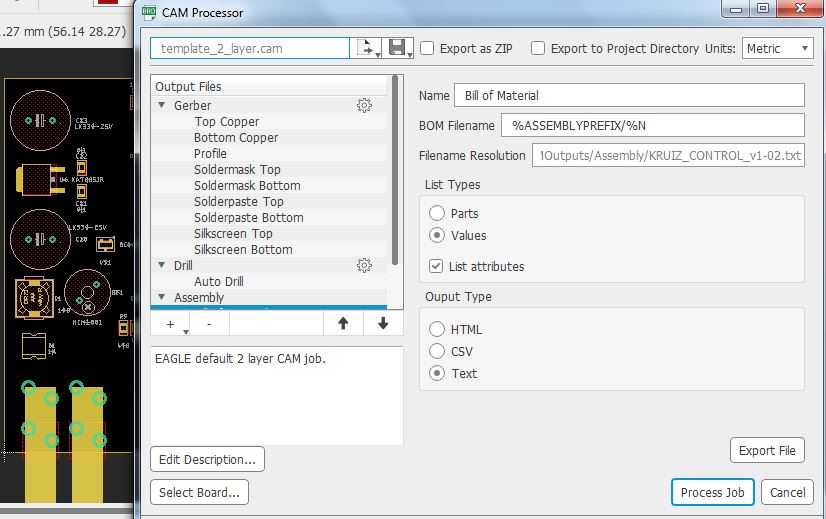Screen dimensions: 826x519
Task: Tick Export to Project Directory
Action: click(538, 48)
